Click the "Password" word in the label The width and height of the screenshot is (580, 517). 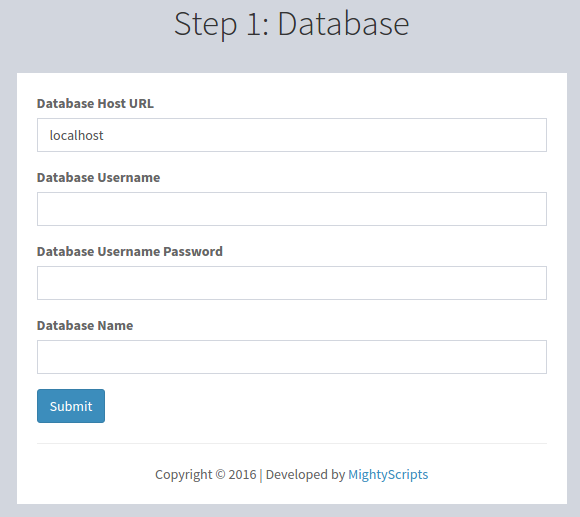pyautogui.click(x=193, y=251)
